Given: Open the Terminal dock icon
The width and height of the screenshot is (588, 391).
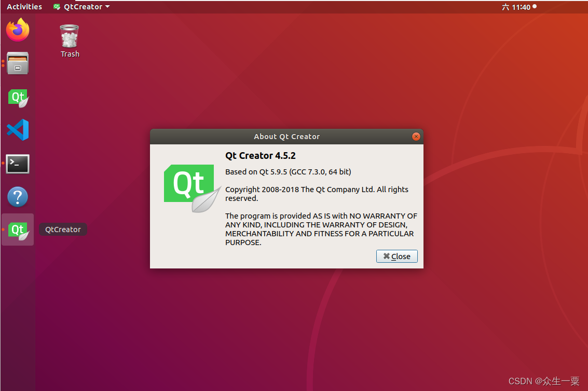Looking at the screenshot, I should [x=18, y=164].
